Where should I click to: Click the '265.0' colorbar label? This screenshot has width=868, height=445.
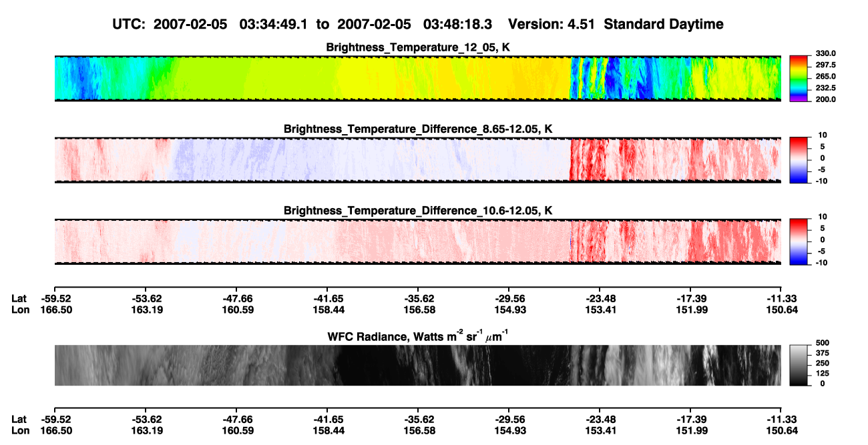coord(827,76)
